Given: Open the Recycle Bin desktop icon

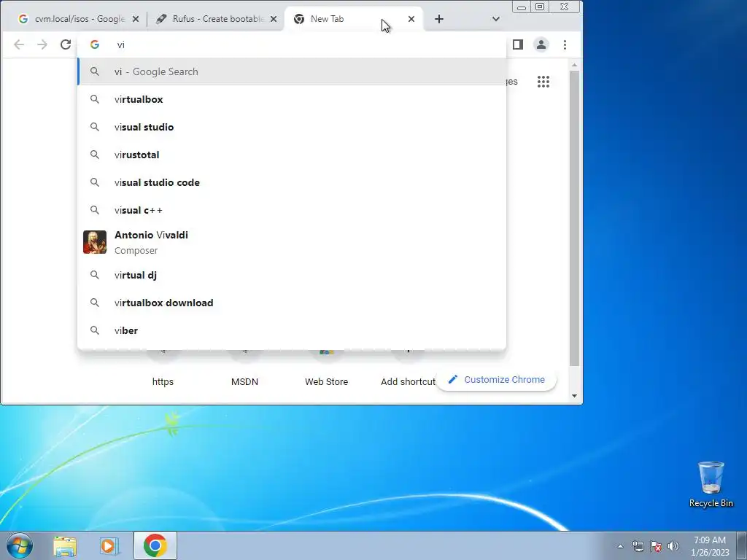Looking at the screenshot, I should tap(711, 484).
